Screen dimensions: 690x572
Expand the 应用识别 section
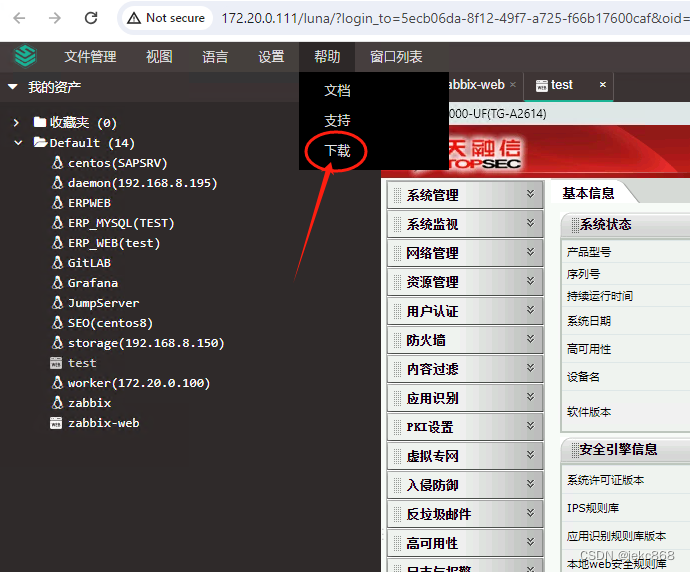tap(465, 398)
